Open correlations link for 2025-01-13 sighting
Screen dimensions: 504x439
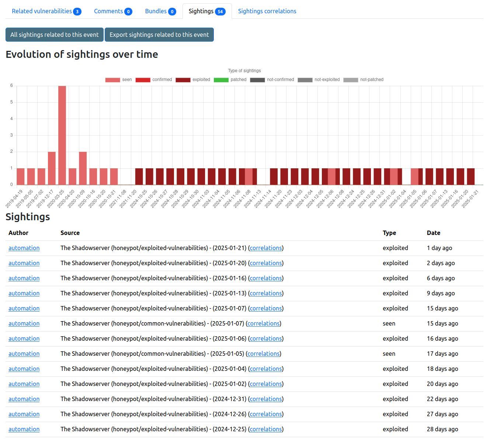pos(266,293)
